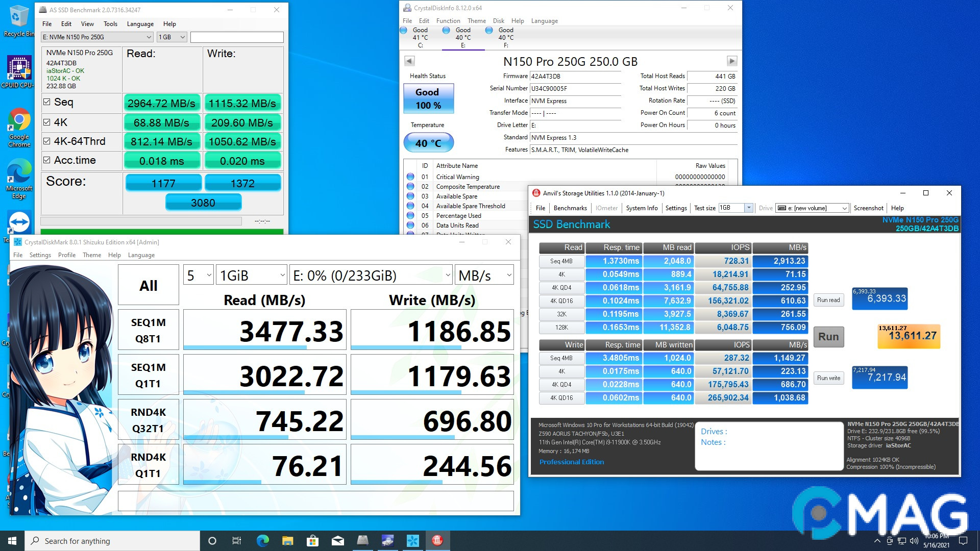980x551 pixels.
Task: Click the next disk arrow in CrystalDiskInfo
Action: tap(731, 61)
